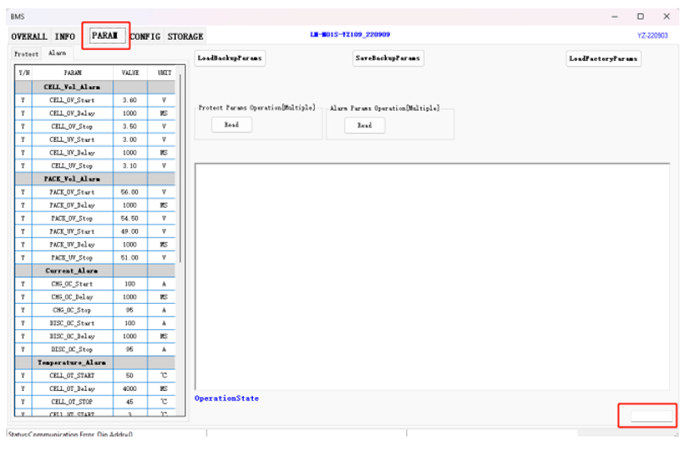This screenshot has width=687, height=450.
Task: Click the LoadFactoryParams button
Action: pos(604,59)
